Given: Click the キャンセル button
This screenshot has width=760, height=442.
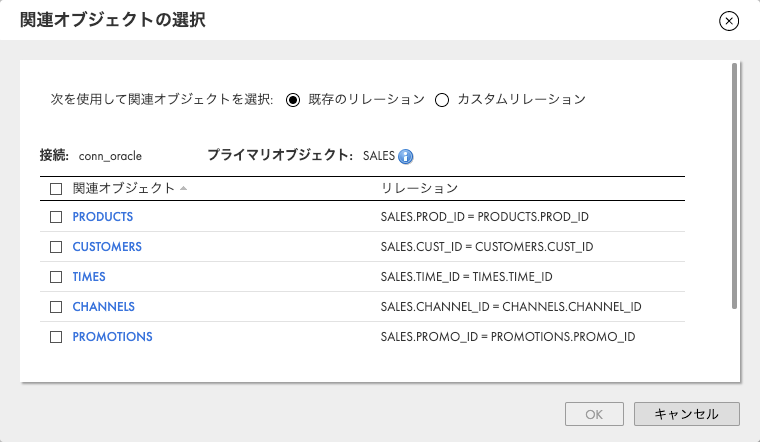Looking at the screenshot, I should tap(687, 414).
